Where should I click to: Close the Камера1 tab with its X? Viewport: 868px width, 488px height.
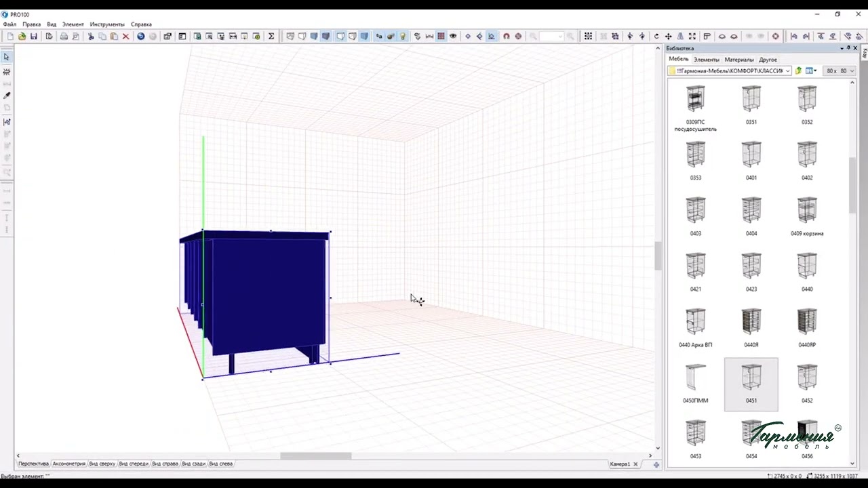635,464
